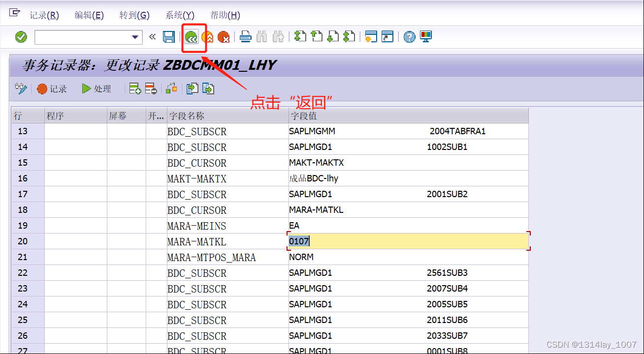Click the Find Next binoculars icon
The image size is (644, 354).
[x=278, y=37]
